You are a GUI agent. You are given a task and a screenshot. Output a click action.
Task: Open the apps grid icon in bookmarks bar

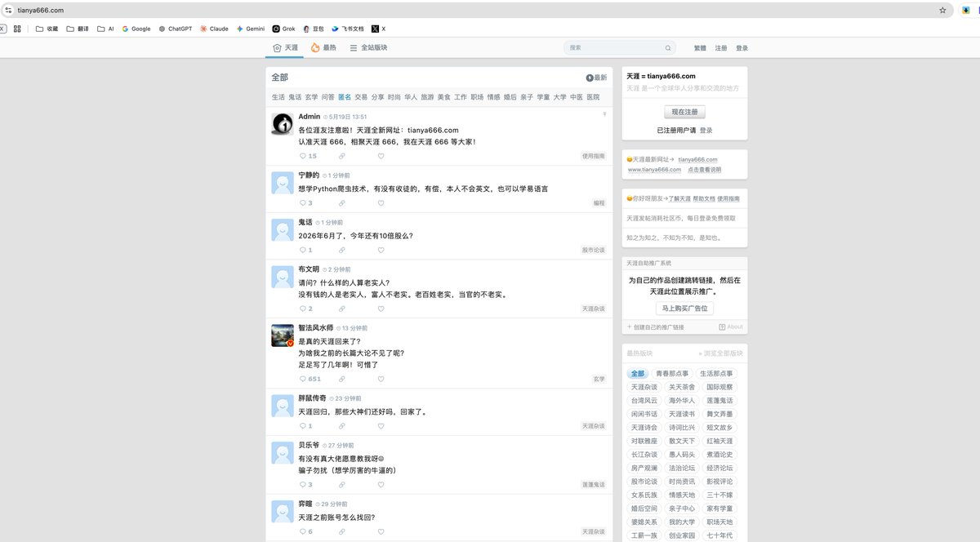tap(17, 29)
